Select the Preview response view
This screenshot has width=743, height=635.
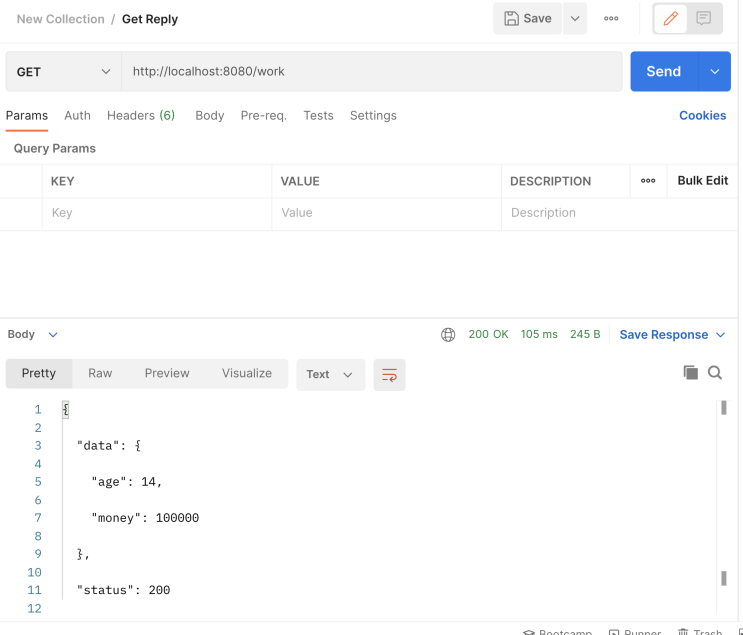(x=167, y=373)
